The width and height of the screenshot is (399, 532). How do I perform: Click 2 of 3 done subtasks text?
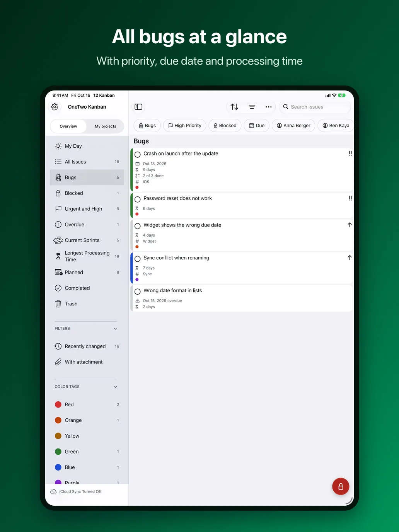153,176
